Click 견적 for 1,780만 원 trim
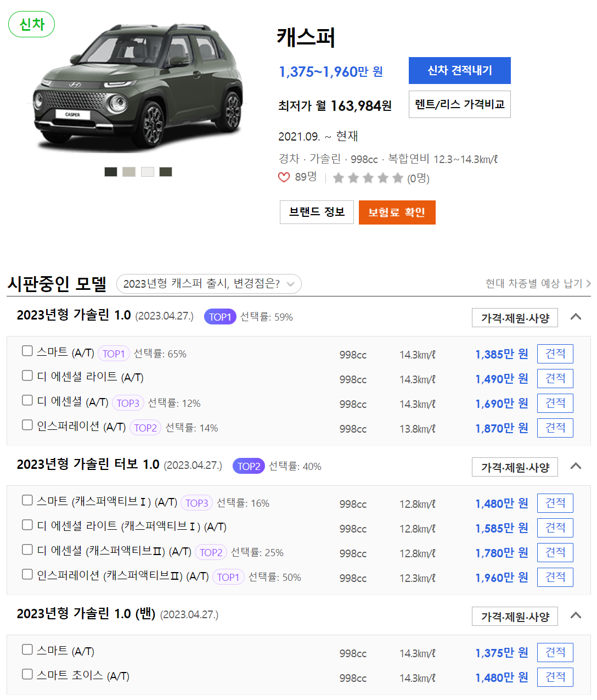 point(555,552)
